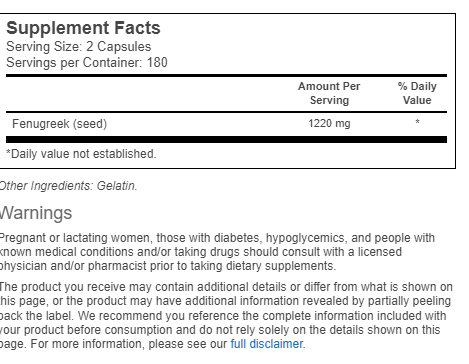
Task: Click the Daily value not established footnote
Action: [81, 154]
